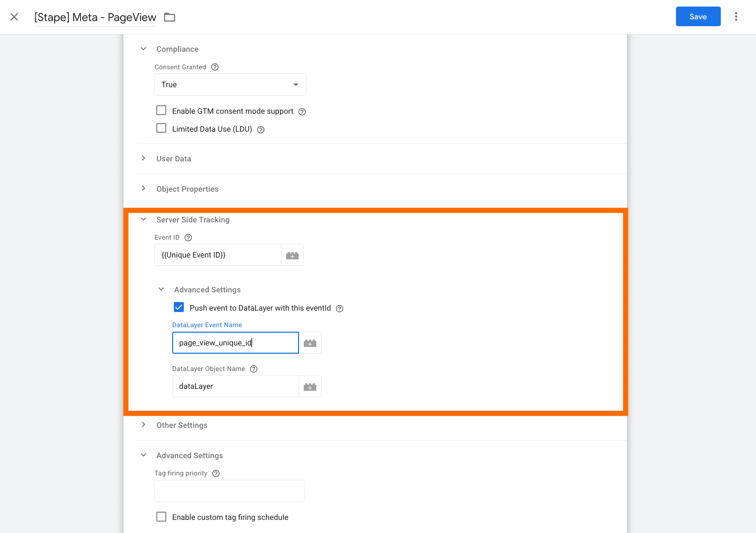Click the DataLayer Event Name label
Viewport: 756px width, 533px height.
207,325
